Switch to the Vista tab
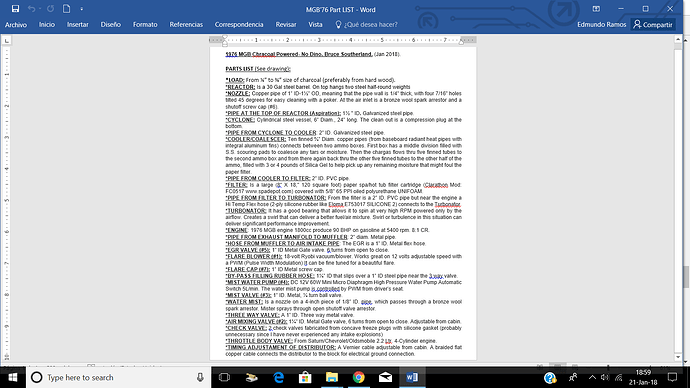 click(x=315, y=25)
